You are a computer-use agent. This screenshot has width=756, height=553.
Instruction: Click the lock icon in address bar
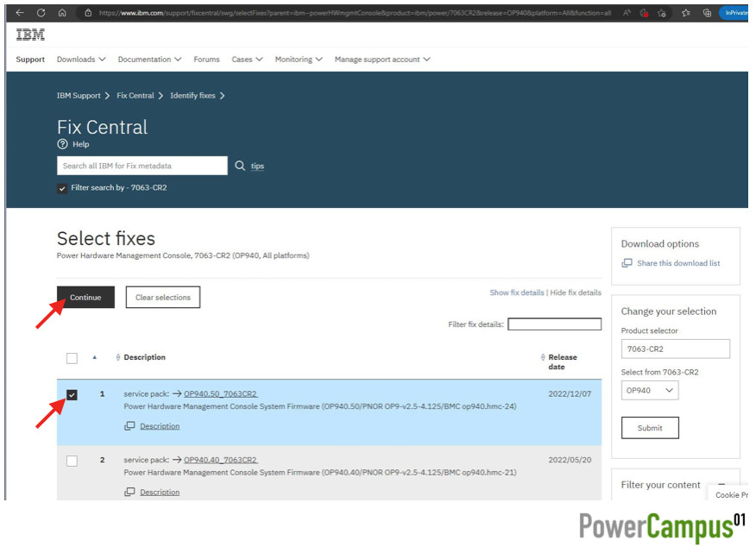(x=88, y=13)
